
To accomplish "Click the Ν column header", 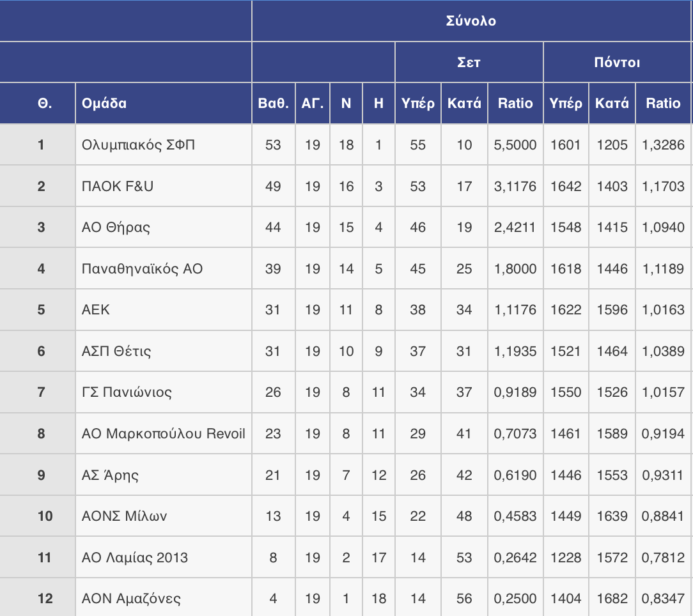I will tap(346, 104).
